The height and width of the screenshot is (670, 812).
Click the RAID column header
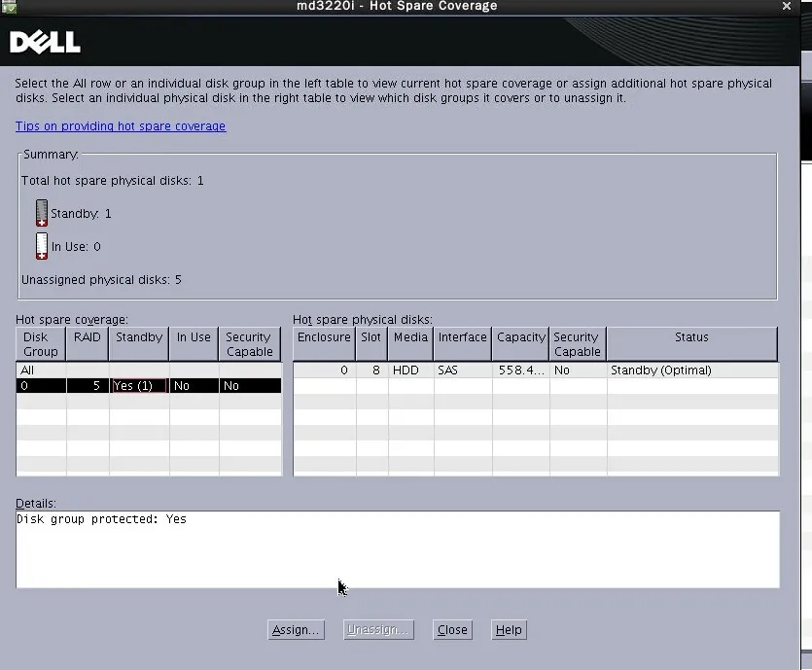pos(88,344)
